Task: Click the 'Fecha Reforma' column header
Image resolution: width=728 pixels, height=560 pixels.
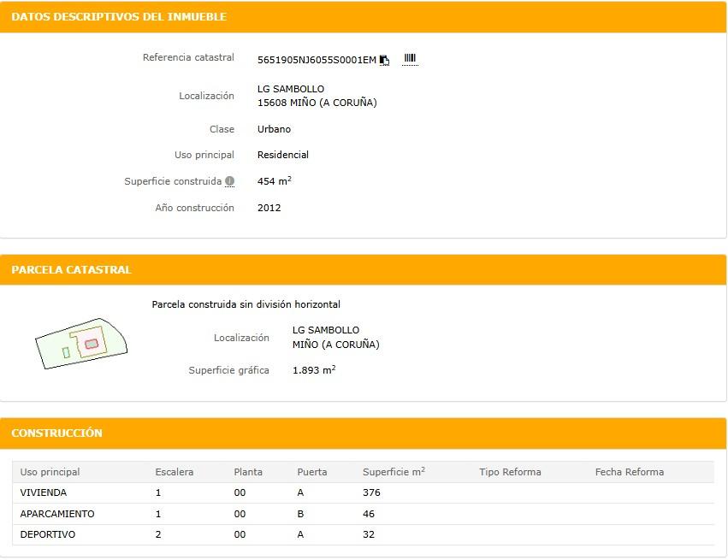Action: tap(630, 472)
